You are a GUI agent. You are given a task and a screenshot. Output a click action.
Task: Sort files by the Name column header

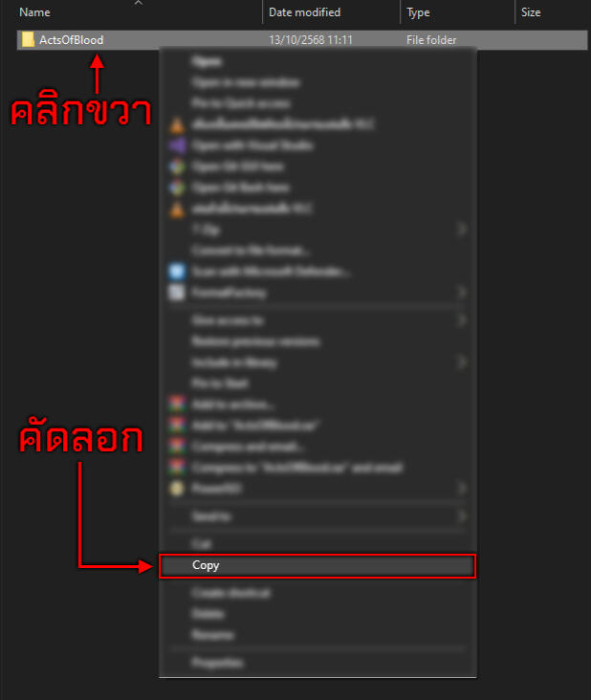[x=34, y=12]
